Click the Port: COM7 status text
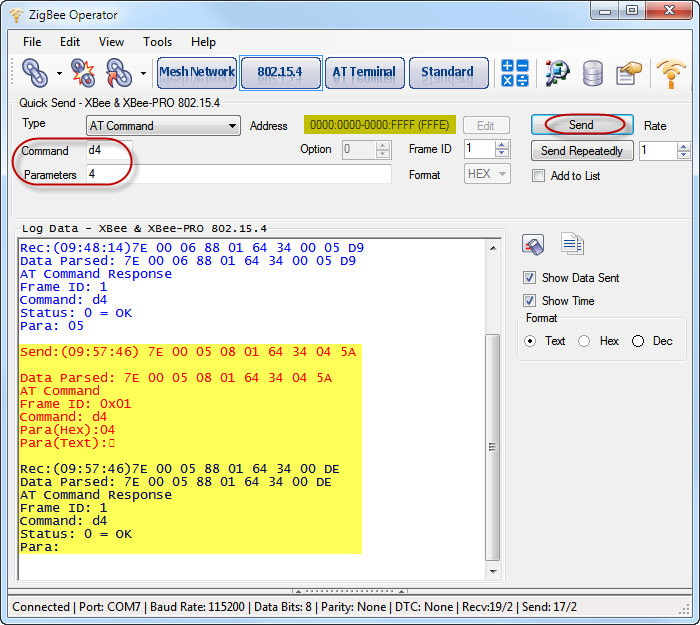Screen dimensions: 700x625 point(109,607)
